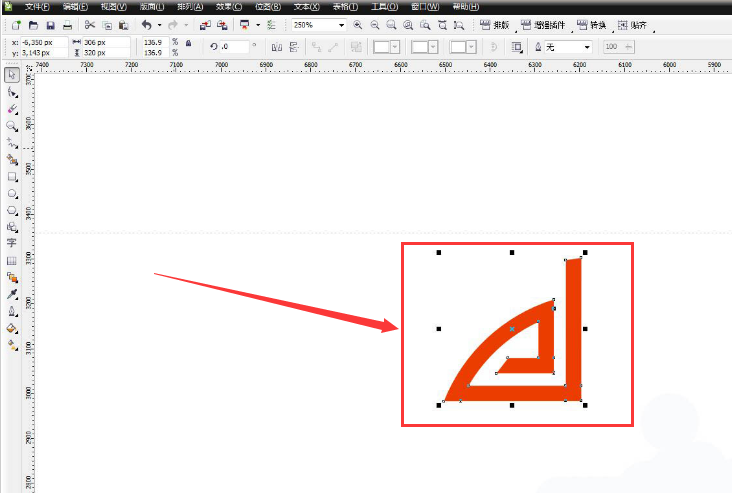The height and width of the screenshot is (493, 732).
Task: Open the wrap paragraph text icon
Action: (x=516, y=47)
